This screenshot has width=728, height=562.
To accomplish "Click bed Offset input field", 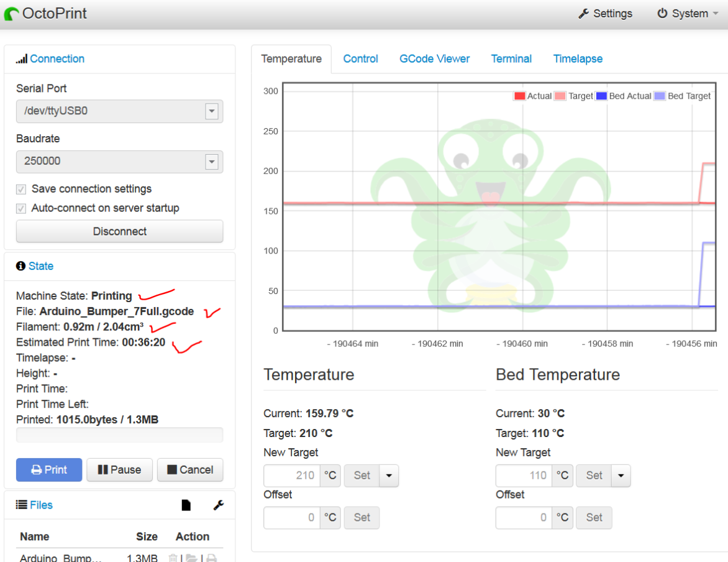I will [524, 518].
